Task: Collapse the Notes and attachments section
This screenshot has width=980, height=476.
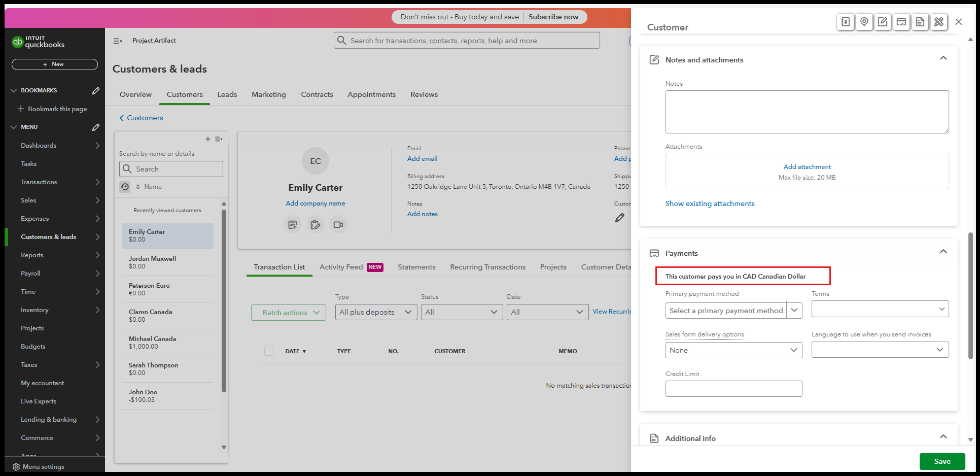Action: click(943, 58)
